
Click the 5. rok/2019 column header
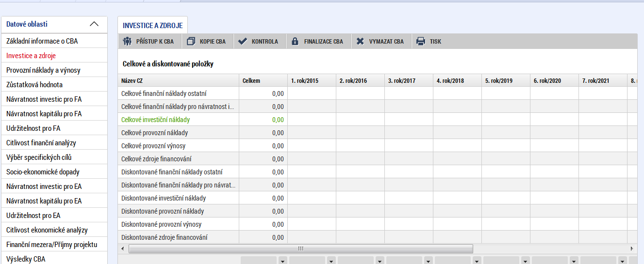tap(506, 80)
